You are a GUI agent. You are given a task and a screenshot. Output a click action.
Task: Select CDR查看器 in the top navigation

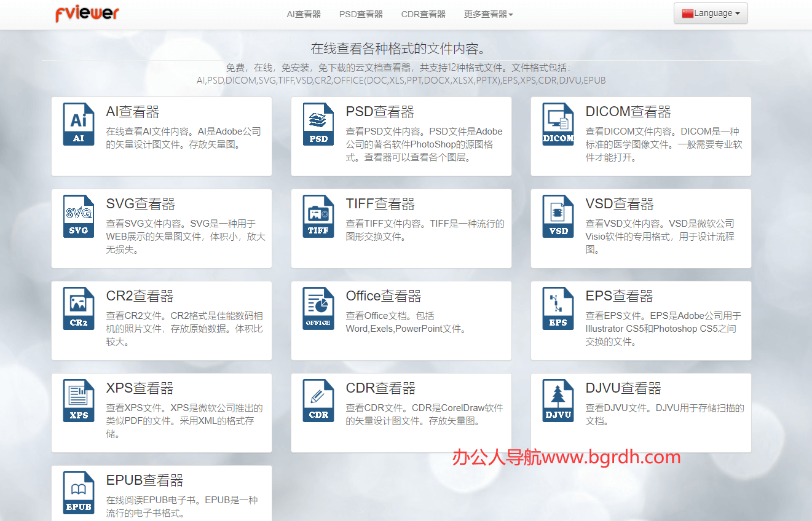(424, 14)
